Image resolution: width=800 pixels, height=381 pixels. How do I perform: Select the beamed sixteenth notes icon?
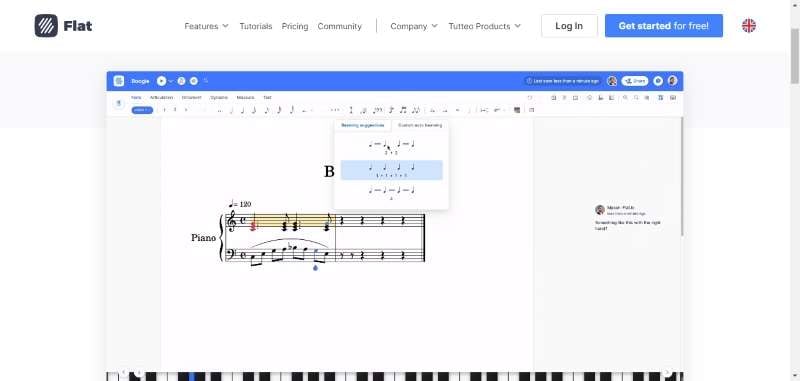click(416, 110)
